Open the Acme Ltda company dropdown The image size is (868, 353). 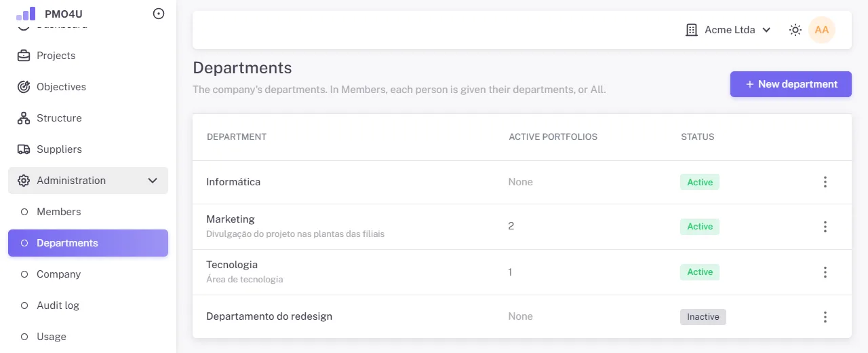click(728, 30)
